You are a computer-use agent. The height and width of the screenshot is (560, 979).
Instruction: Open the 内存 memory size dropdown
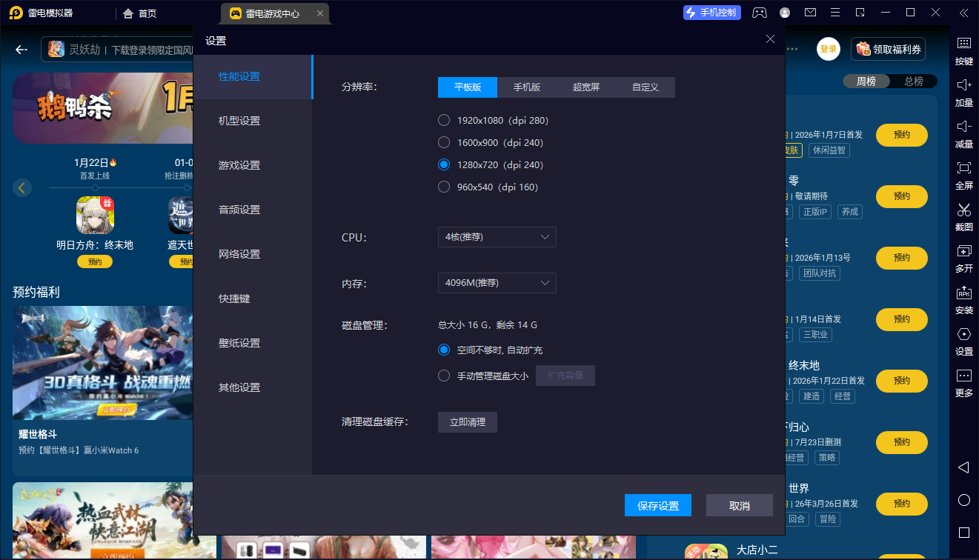pyautogui.click(x=497, y=282)
